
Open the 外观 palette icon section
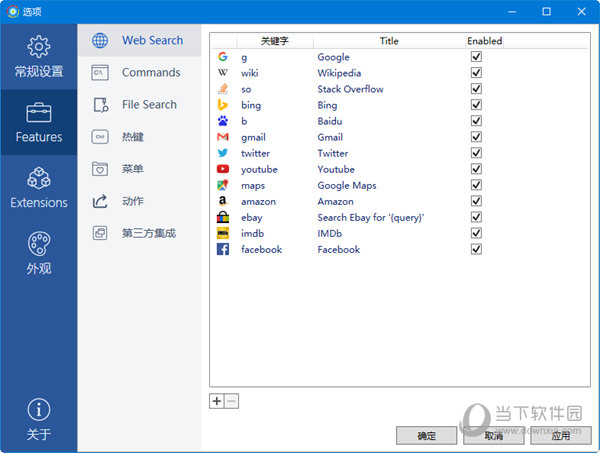pyautogui.click(x=38, y=245)
